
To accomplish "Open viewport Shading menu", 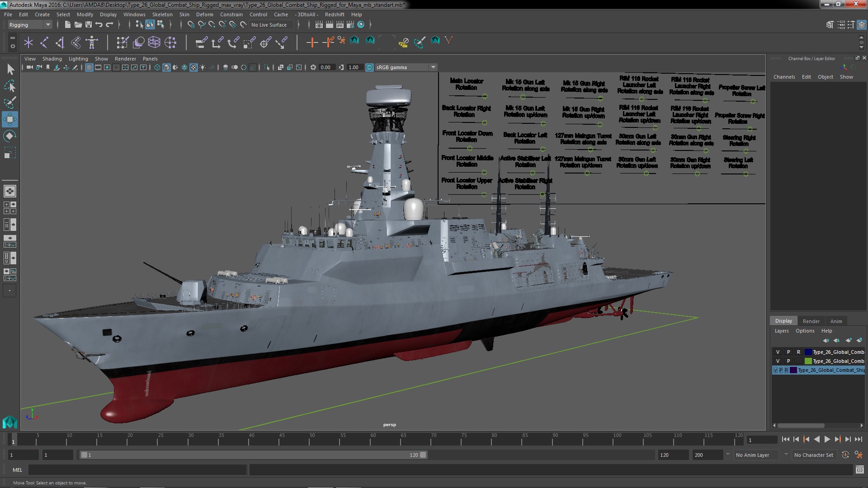I will (52, 59).
